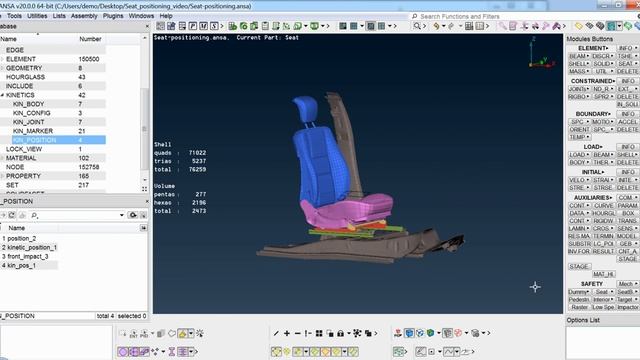Click the M toolbar icon
The height and width of the screenshot is (360, 640).
(x=203, y=26)
